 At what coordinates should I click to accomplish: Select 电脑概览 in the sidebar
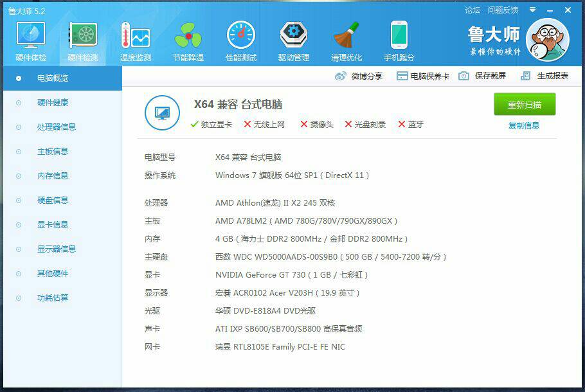[x=63, y=78]
